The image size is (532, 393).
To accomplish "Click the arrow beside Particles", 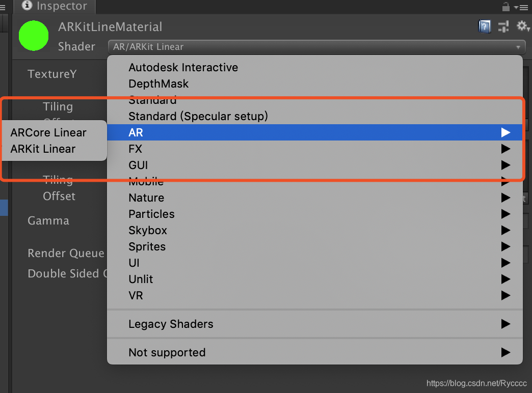I will coord(506,214).
